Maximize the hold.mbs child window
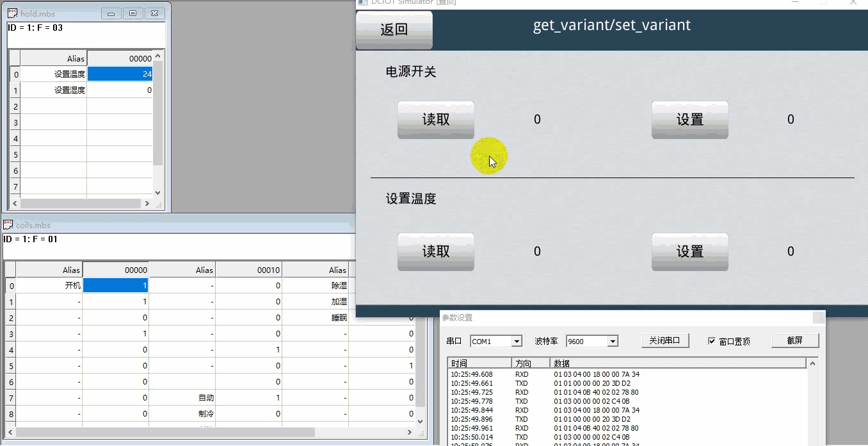Screen dimensions: 868x446 point(133,13)
